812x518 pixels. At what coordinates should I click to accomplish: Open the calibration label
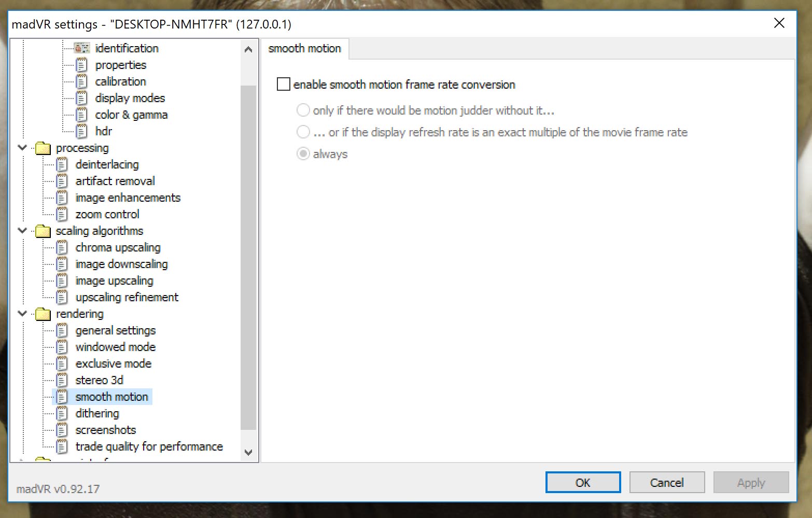121,81
